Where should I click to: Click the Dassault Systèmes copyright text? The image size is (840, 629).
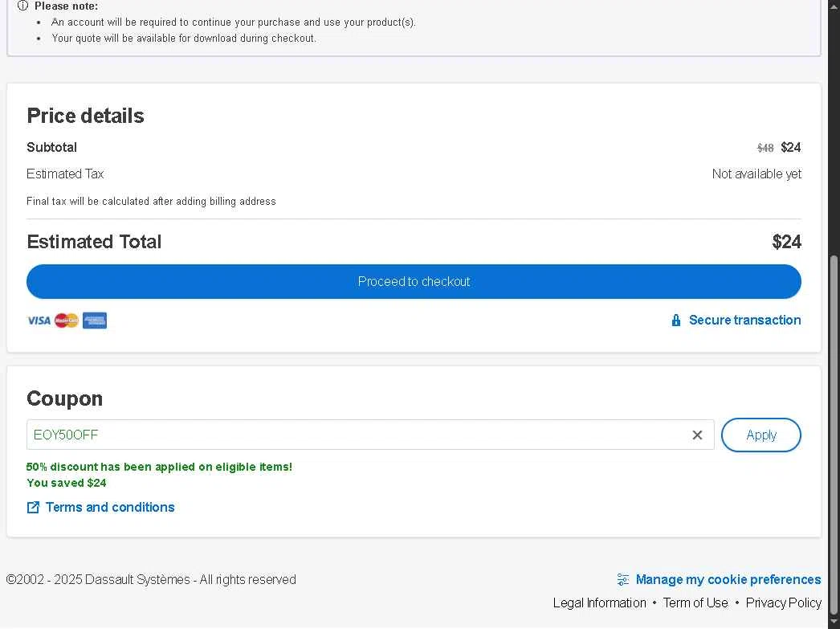coord(151,579)
